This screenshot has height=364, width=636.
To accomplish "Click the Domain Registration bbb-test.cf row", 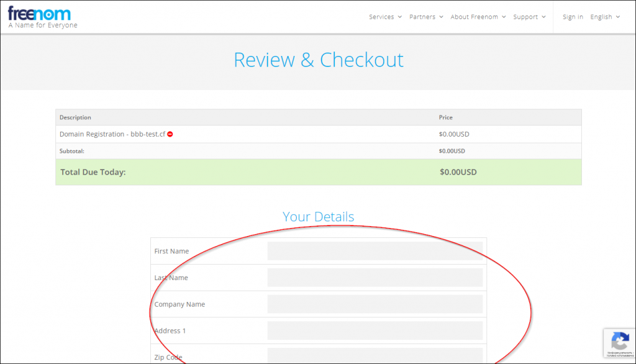I will point(319,134).
